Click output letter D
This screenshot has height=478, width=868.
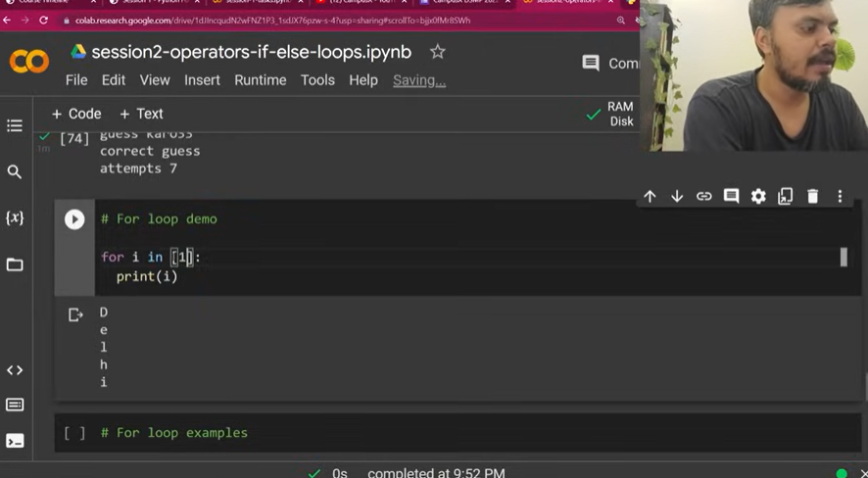104,312
